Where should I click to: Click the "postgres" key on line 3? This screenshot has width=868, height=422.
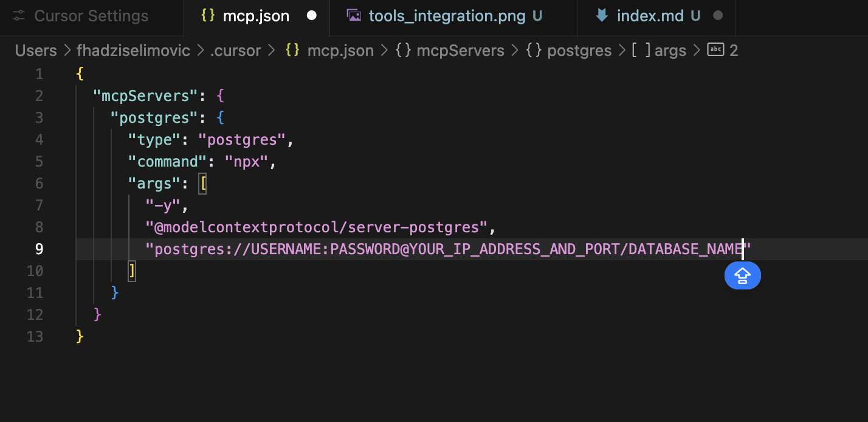coord(155,117)
